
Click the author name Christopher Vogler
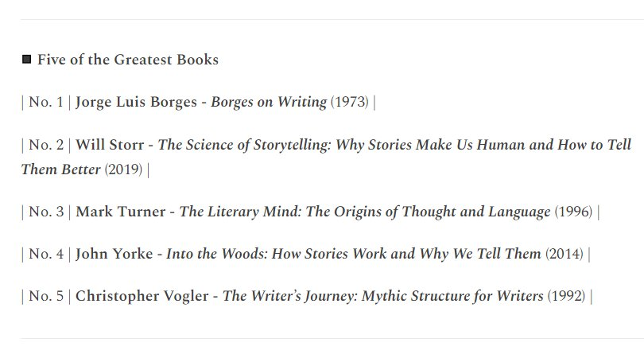coord(142,296)
